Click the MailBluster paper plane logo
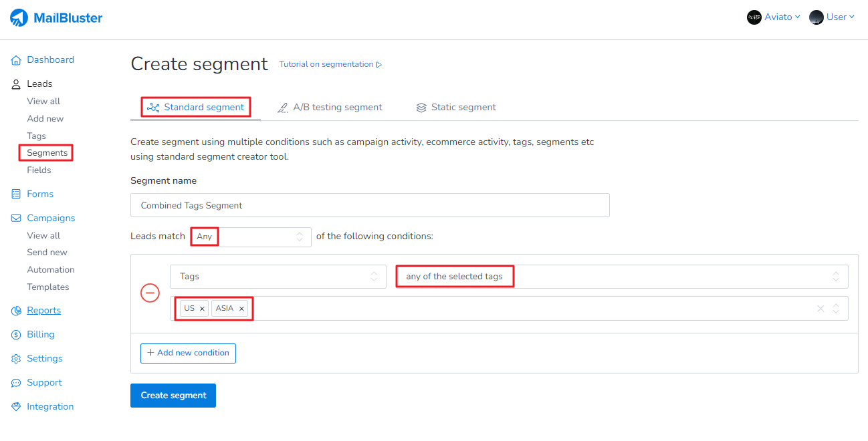 [19, 18]
